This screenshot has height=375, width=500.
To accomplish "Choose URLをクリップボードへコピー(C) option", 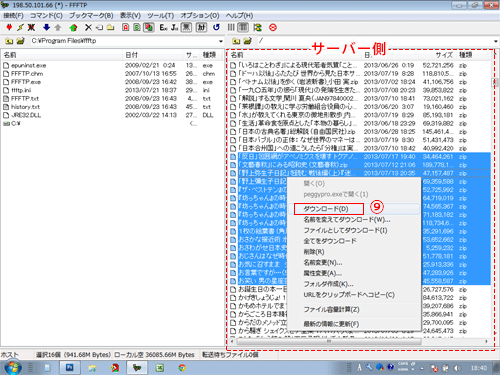I will coord(353,295).
